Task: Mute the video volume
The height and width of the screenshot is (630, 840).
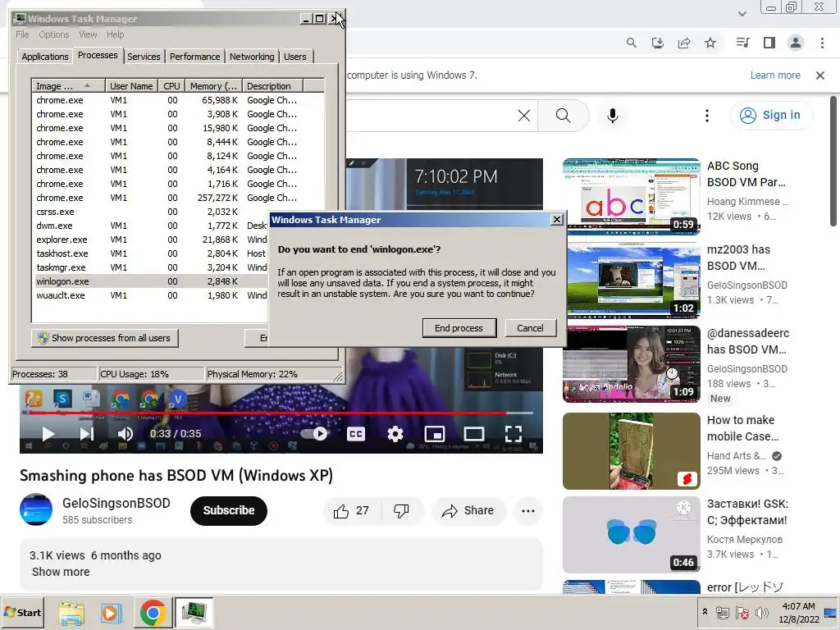Action: (126, 433)
